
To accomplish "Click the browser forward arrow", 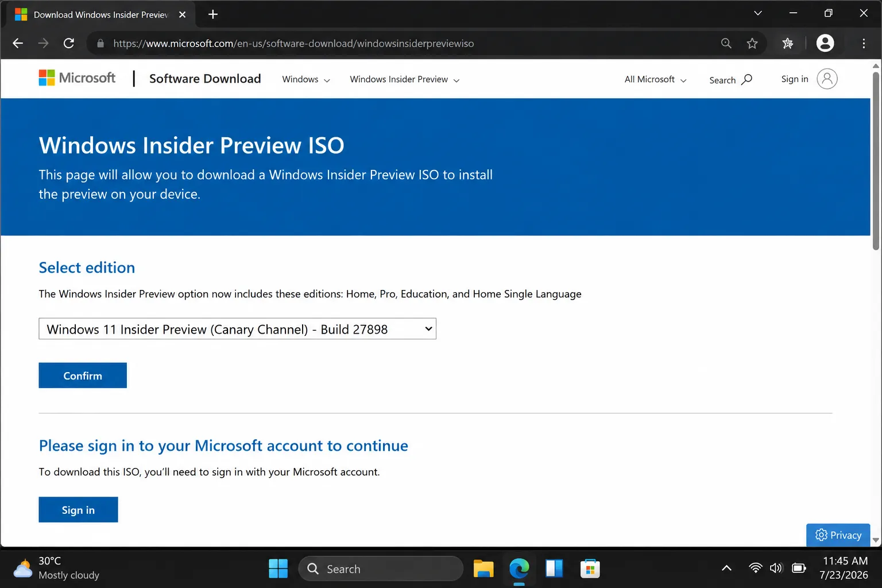I will click(43, 43).
